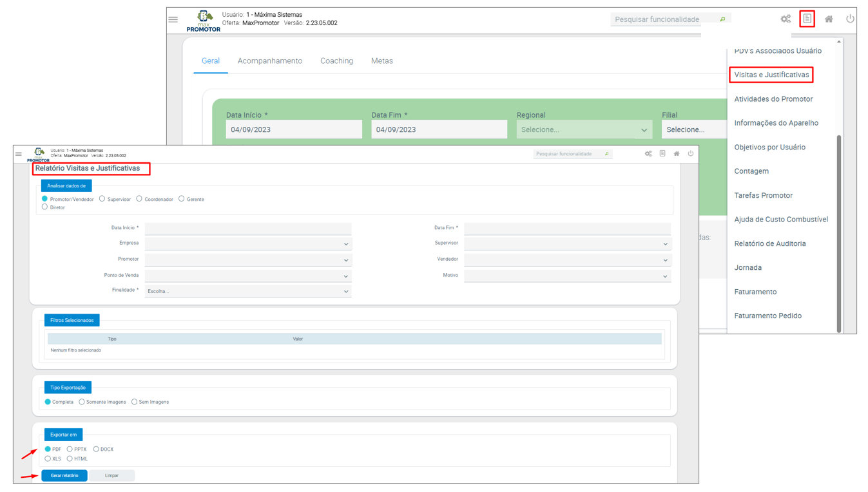Open the Regional dropdown

pyautogui.click(x=584, y=129)
